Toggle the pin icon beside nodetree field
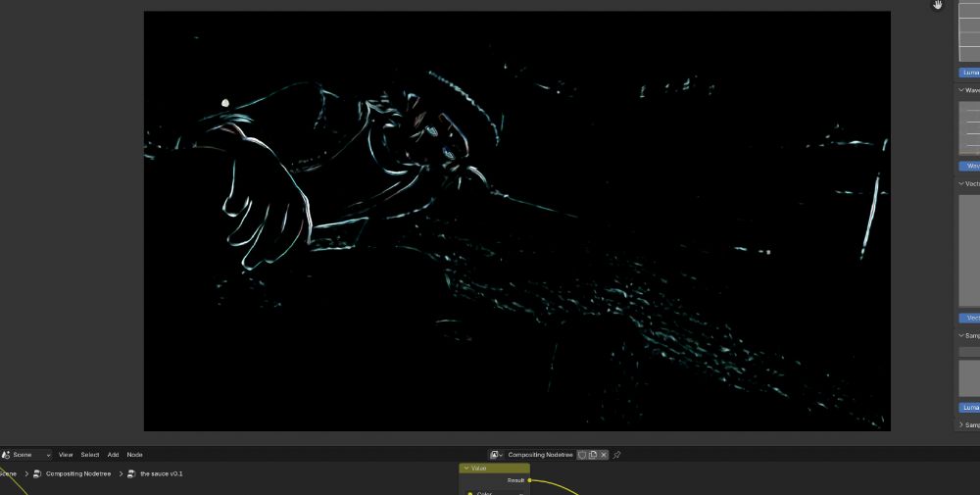The height and width of the screenshot is (495, 980). click(x=616, y=455)
